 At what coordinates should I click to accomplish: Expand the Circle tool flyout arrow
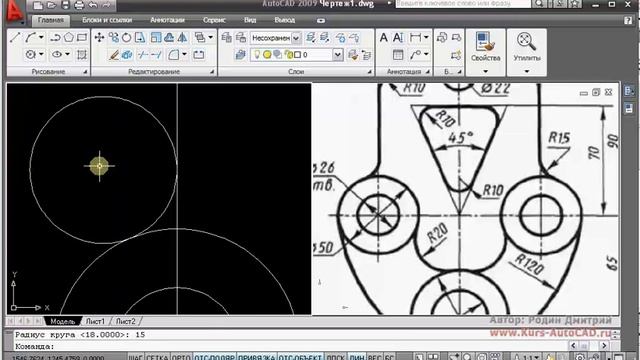[x=41, y=54]
